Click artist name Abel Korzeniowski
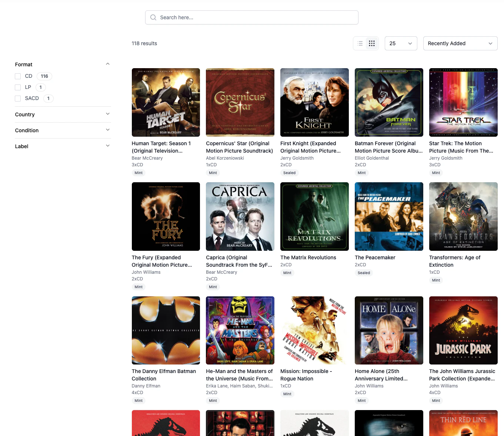The width and height of the screenshot is (504, 436). point(225,158)
